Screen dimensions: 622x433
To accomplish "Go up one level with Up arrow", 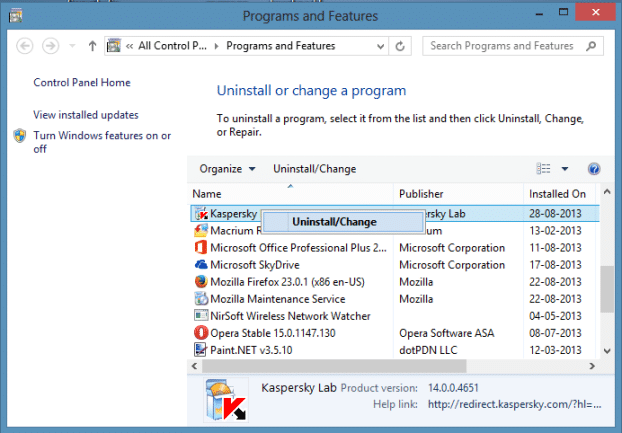I will (x=92, y=46).
